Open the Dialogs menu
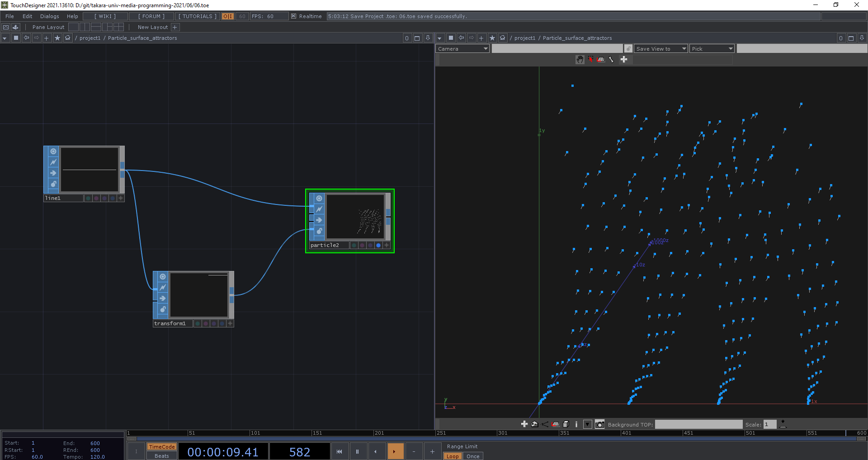 50,16
